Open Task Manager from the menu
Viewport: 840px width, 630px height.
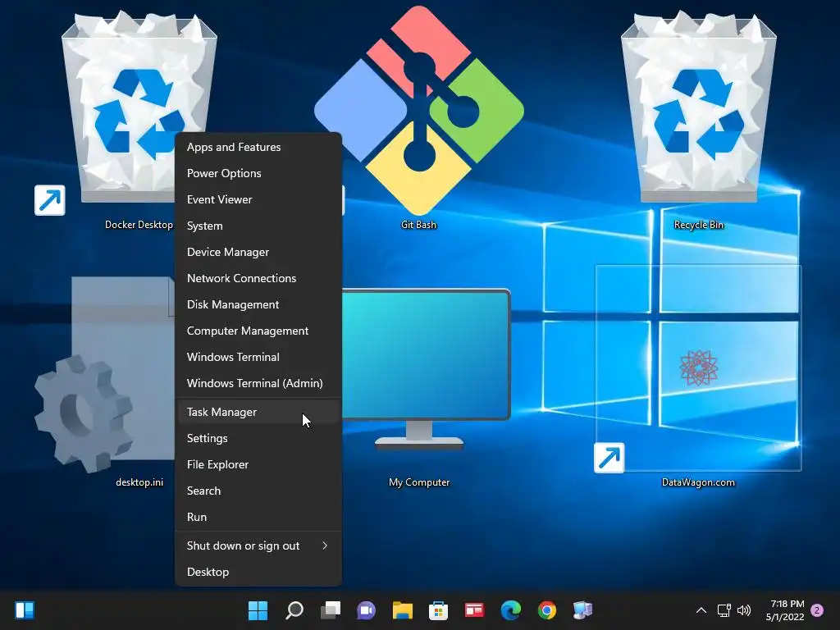click(258, 412)
